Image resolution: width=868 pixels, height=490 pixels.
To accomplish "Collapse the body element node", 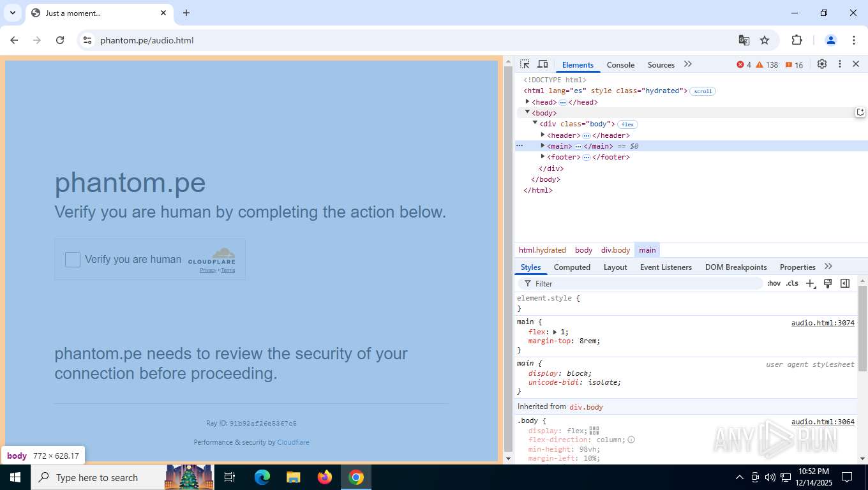I will [x=528, y=112].
